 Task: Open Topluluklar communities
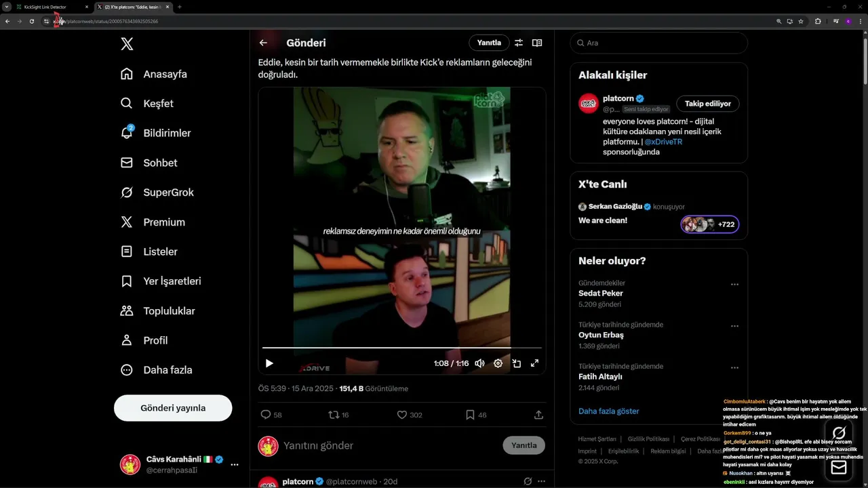point(158,310)
